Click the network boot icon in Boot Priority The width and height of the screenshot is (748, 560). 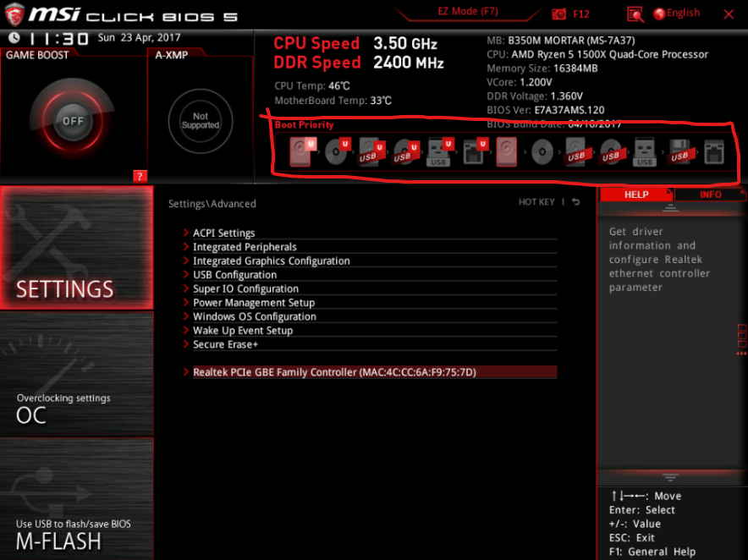click(x=713, y=152)
